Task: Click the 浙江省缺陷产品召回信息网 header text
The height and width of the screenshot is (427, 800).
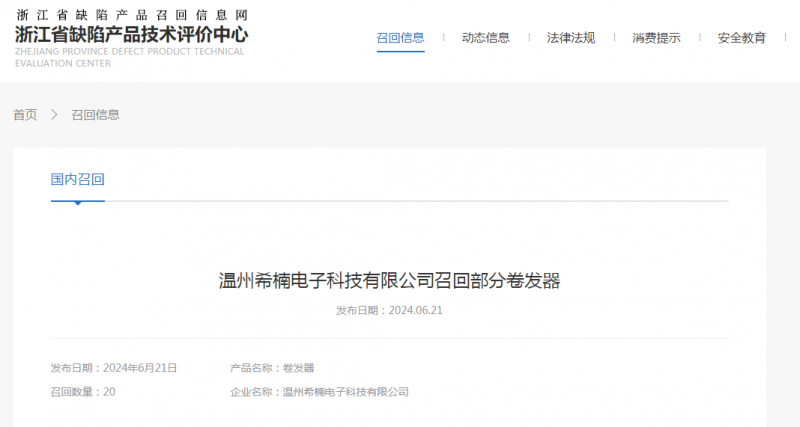Action: pyautogui.click(x=131, y=15)
